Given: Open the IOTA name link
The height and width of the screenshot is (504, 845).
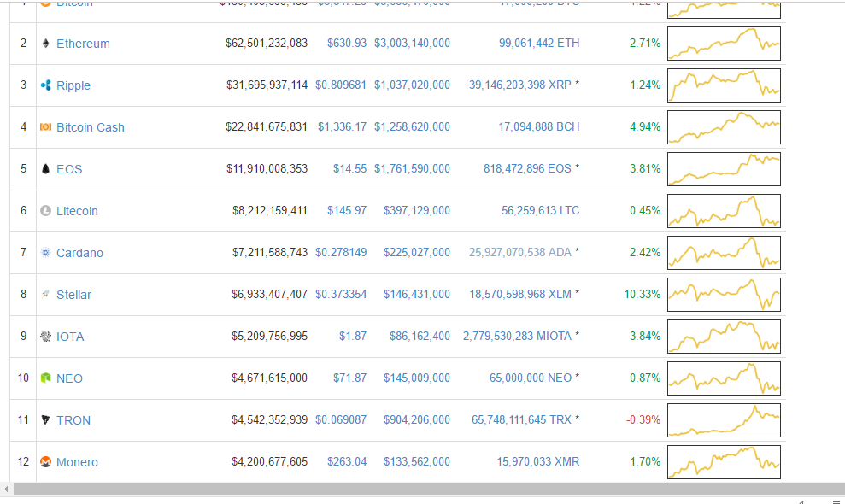Looking at the screenshot, I should click(70, 337).
